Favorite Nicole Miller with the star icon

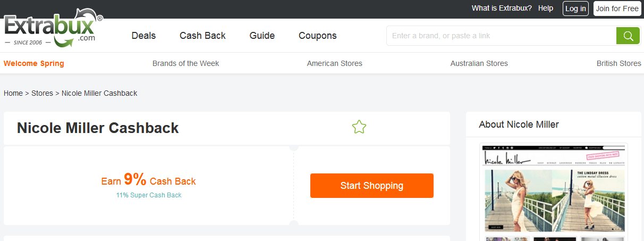tap(359, 127)
